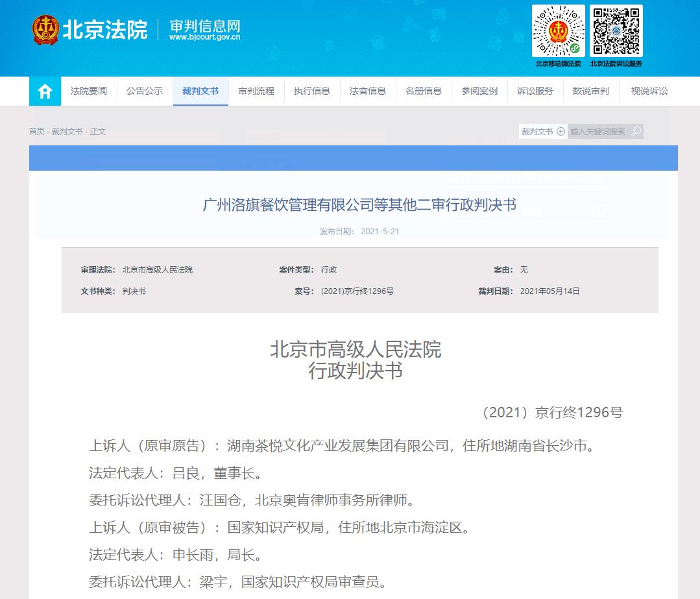
Task: Click the Beijing Court emblem logo
Action: coord(45,30)
